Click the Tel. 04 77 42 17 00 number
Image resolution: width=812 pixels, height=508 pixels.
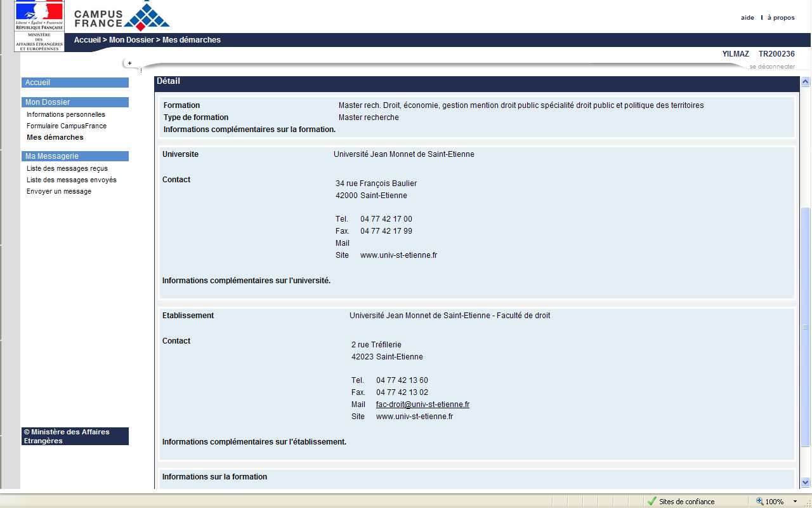coord(386,219)
